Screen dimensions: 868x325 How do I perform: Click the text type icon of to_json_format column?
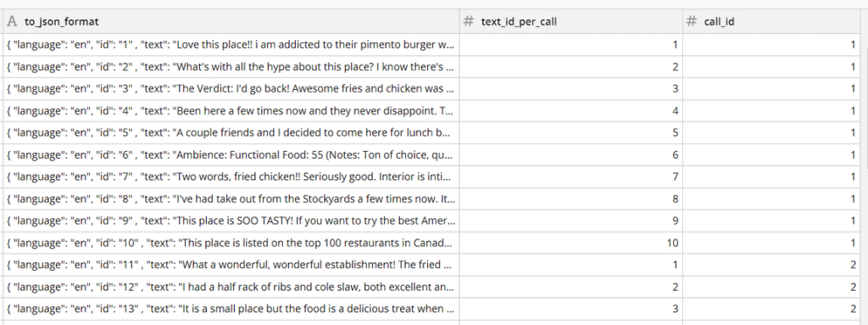pos(12,21)
